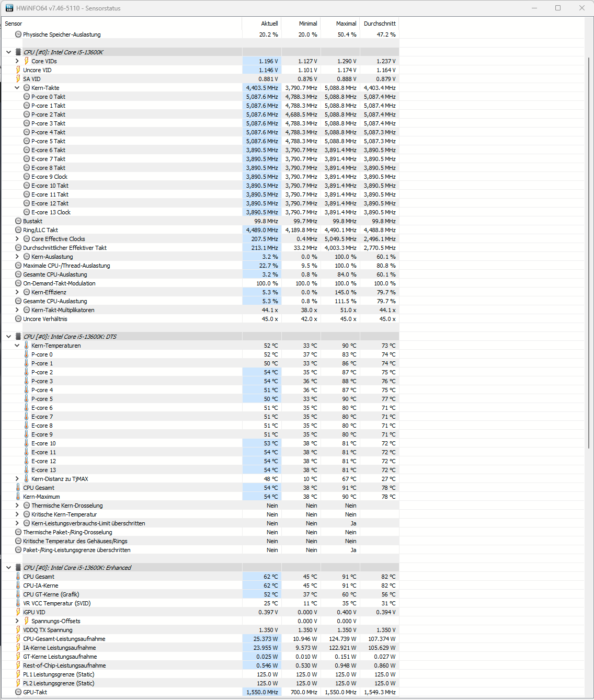Click the thermometer icon of E-core 10

[27, 443]
